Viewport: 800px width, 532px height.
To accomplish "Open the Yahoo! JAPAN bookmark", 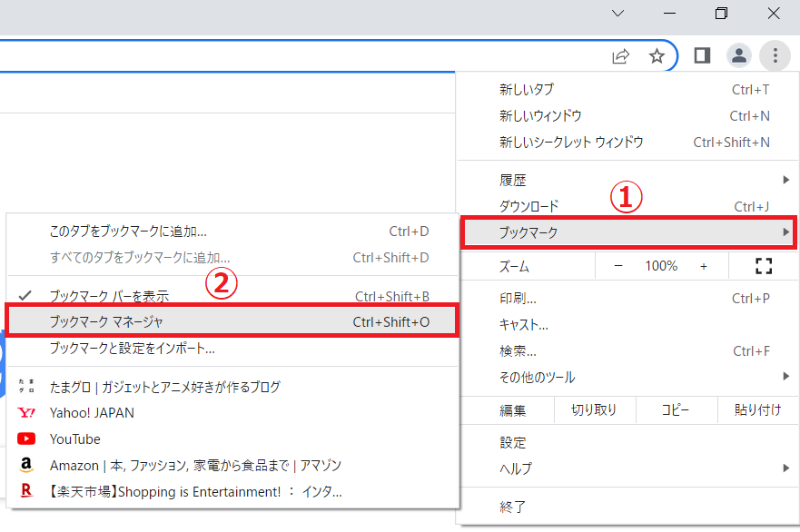I will tap(92, 413).
